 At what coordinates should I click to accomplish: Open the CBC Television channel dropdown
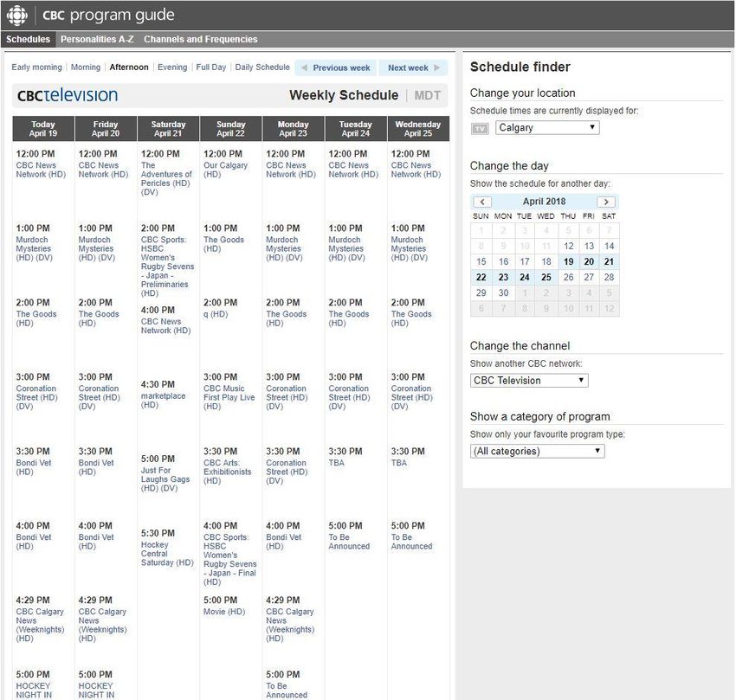coord(529,381)
